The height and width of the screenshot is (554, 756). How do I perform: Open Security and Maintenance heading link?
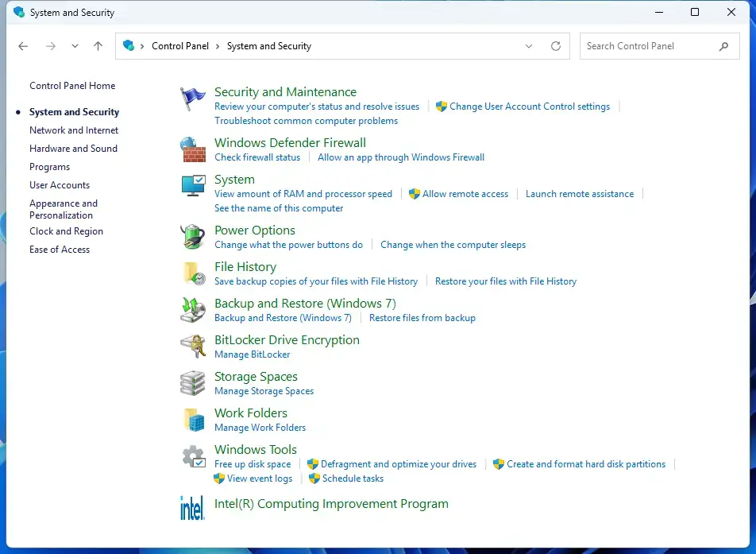click(x=285, y=91)
